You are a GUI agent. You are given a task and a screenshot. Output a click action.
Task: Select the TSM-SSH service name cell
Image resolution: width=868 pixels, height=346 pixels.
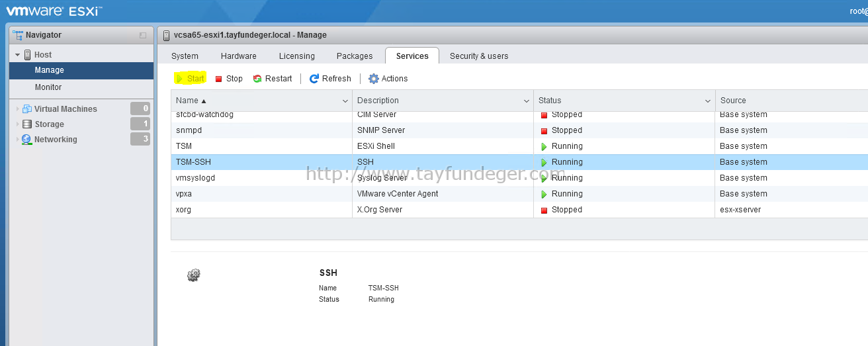pos(261,162)
